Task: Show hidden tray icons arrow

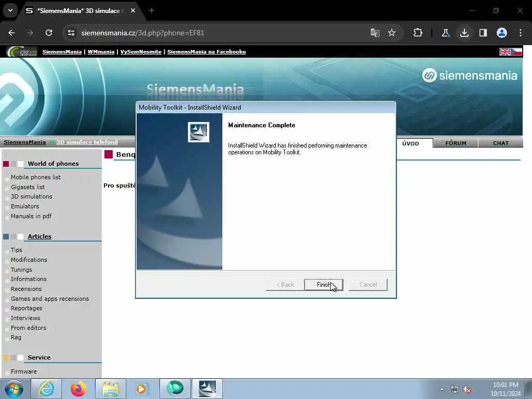Action: (442, 390)
